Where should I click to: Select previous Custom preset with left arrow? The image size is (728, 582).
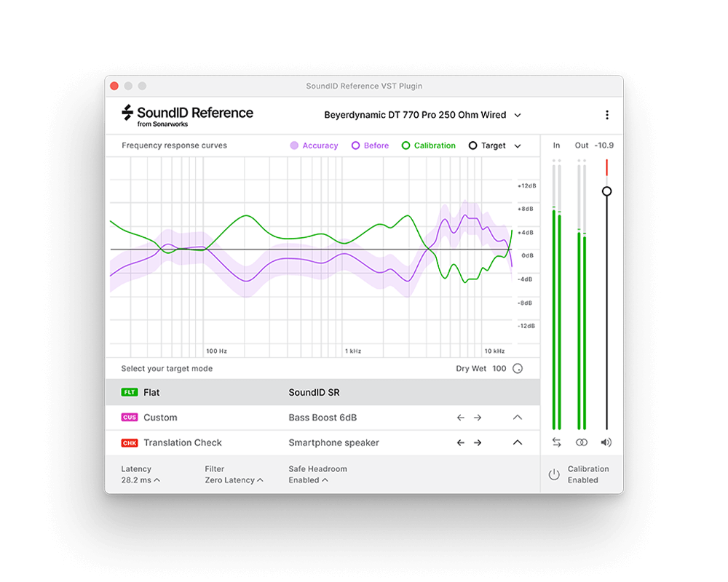(461, 418)
